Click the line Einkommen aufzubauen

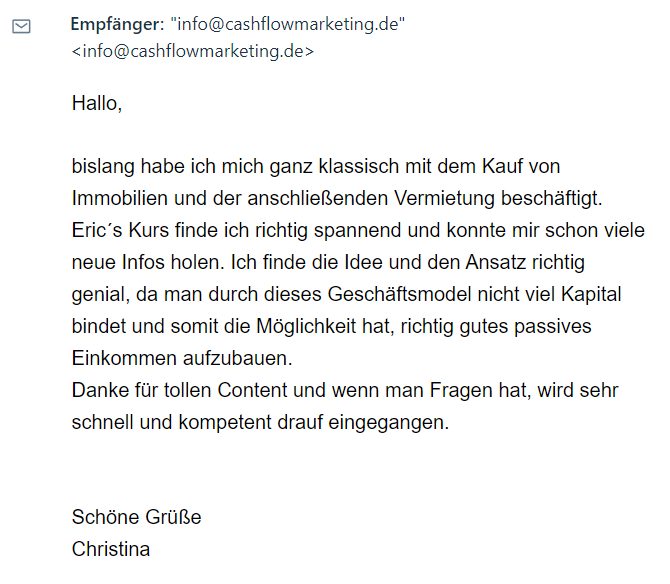182,358
